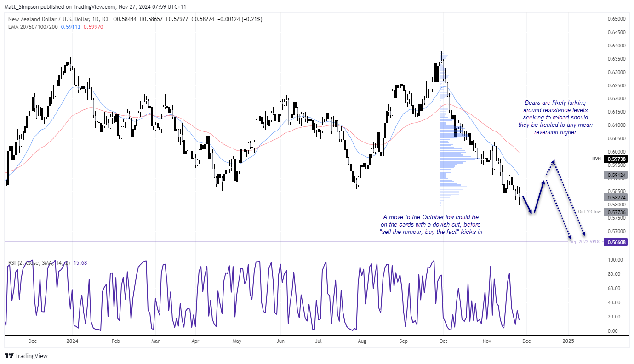Click the Feb label on time axis
Viewport: 634px width, 364px height.
(x=116, y=341)
